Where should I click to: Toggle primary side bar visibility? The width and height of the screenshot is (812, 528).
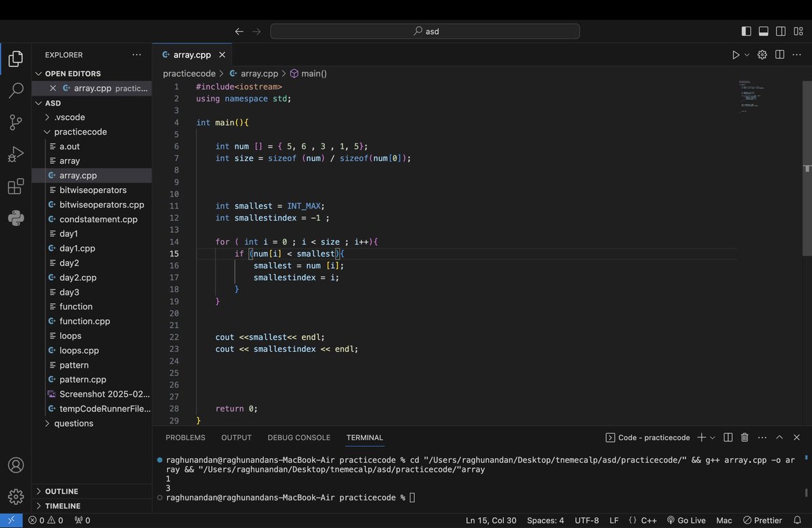click(x=746, y=31)
